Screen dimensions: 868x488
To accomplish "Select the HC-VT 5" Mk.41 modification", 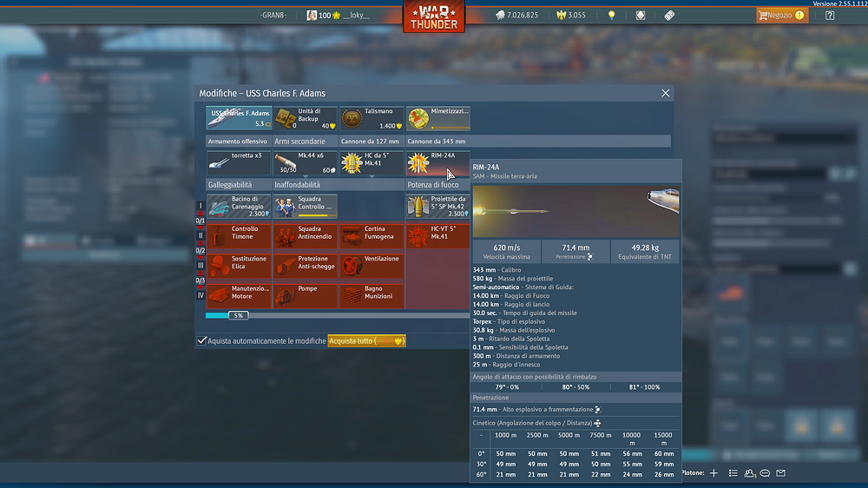I will coord(437,236).
